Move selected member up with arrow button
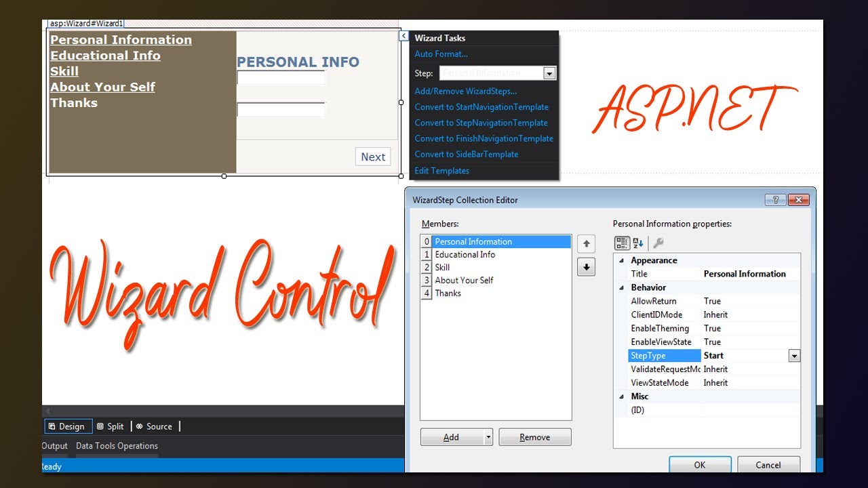The width and height of the screenshot is (868, 488). pyautogui.click(x=586, y=244)
